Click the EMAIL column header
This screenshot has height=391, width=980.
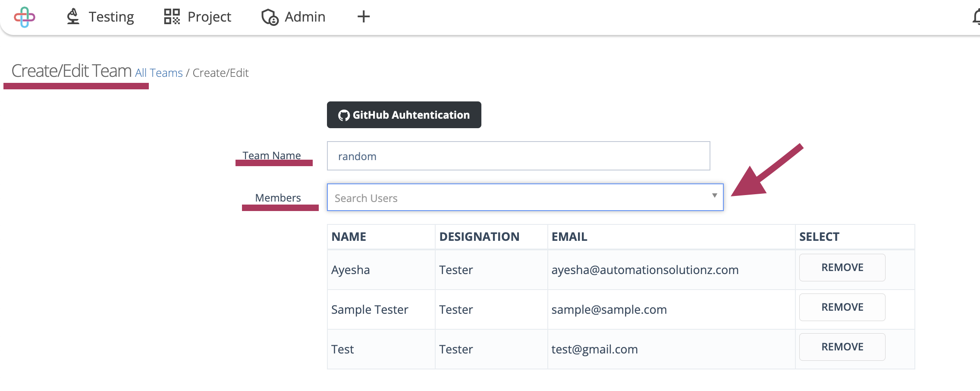pyautogui.click(x=569, y=236)
